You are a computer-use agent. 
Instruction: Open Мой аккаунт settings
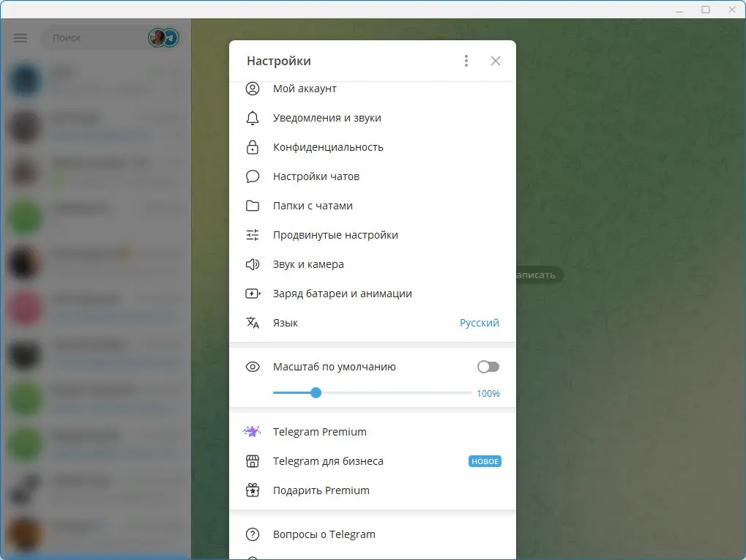[373, 89]
